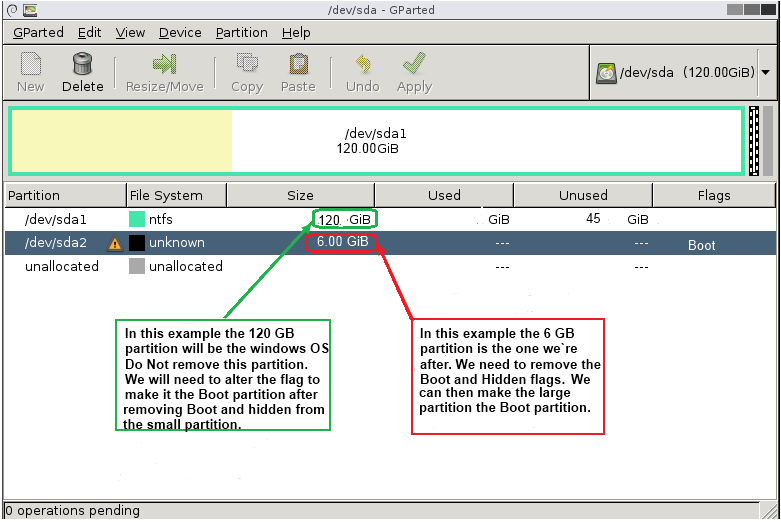Click the hard disk icon beside /dev/sda

pos(606,73)
